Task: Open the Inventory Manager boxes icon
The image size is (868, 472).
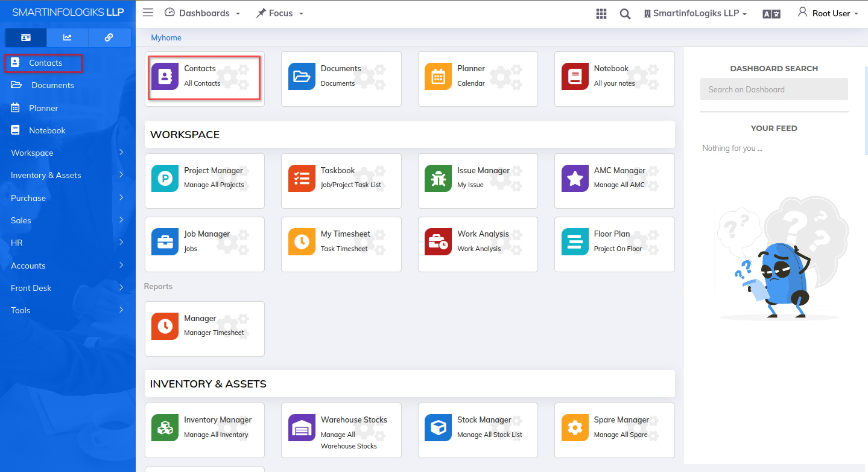Action: coord(165,428)
